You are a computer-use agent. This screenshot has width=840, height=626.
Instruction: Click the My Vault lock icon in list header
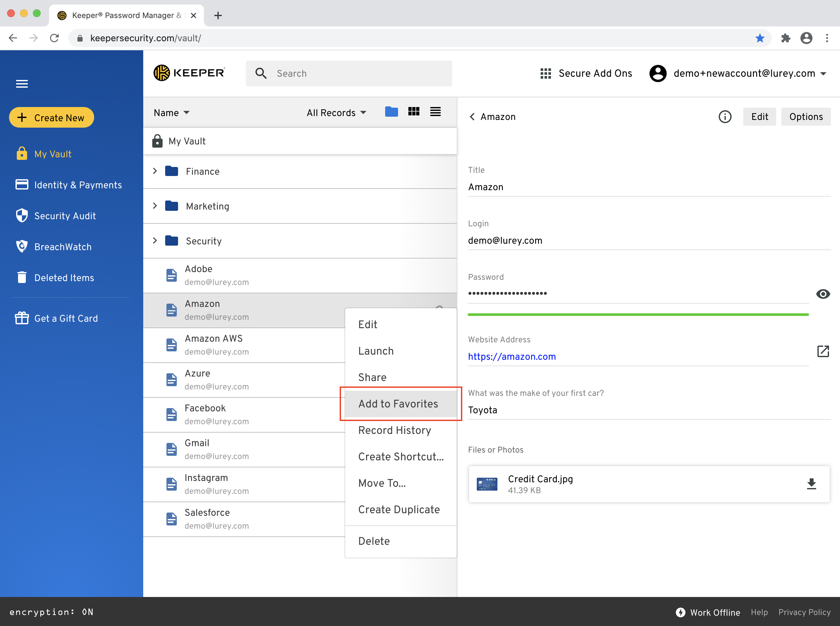[x=157, y=141]
